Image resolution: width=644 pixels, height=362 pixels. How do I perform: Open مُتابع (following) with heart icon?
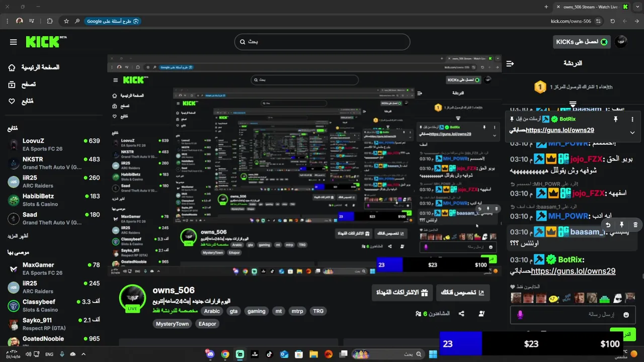tap(21, 101)
